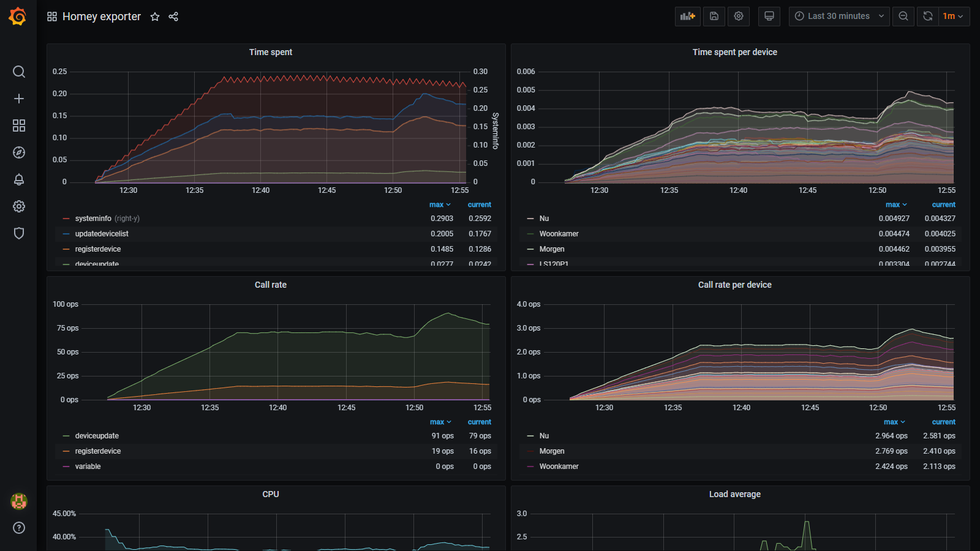This screenshot has height=551, width=980.
Task: Sort Call rate per device legend by current
Action: tap(944, 422)
